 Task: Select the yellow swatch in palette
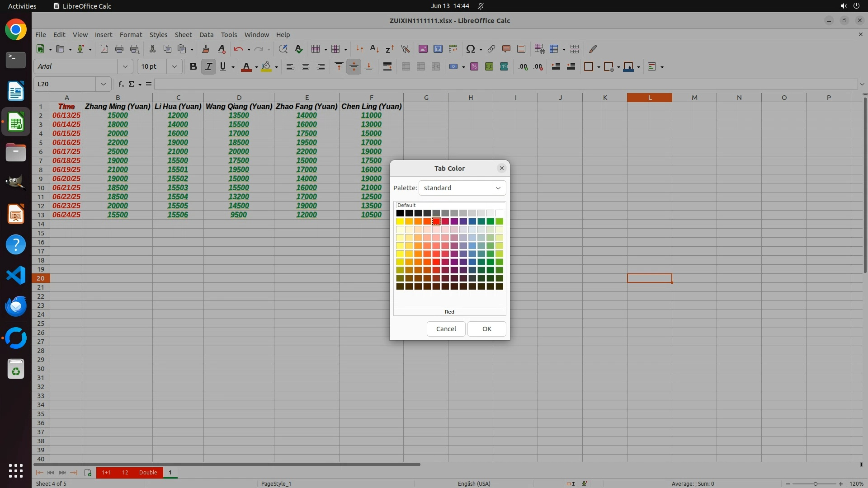400,221
